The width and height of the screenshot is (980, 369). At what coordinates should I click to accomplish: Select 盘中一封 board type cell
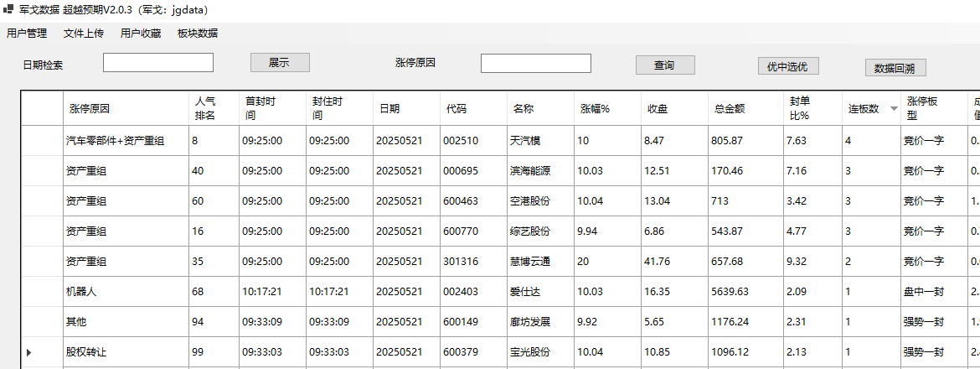933,292
